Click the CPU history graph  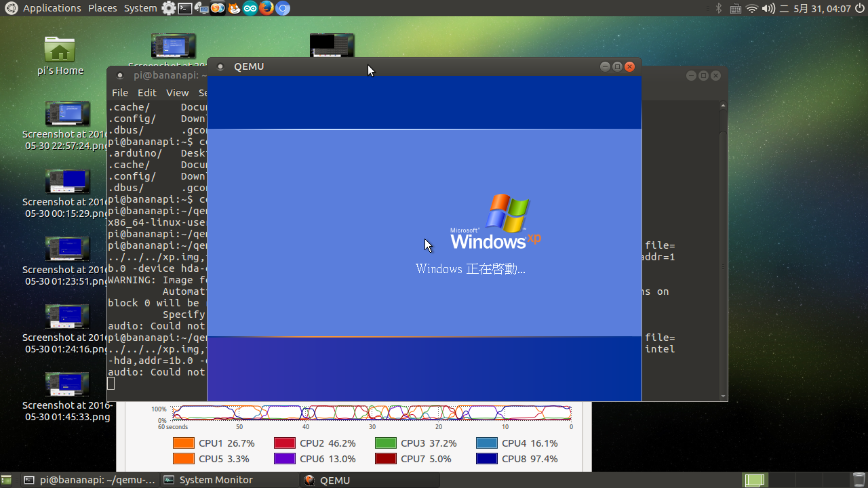point(372,413)
